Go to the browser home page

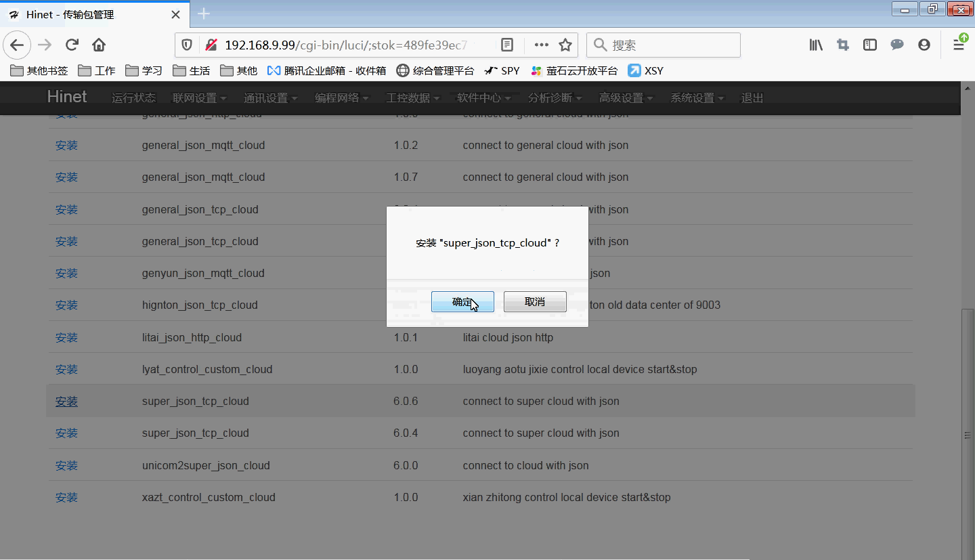(x=99, y=45)
